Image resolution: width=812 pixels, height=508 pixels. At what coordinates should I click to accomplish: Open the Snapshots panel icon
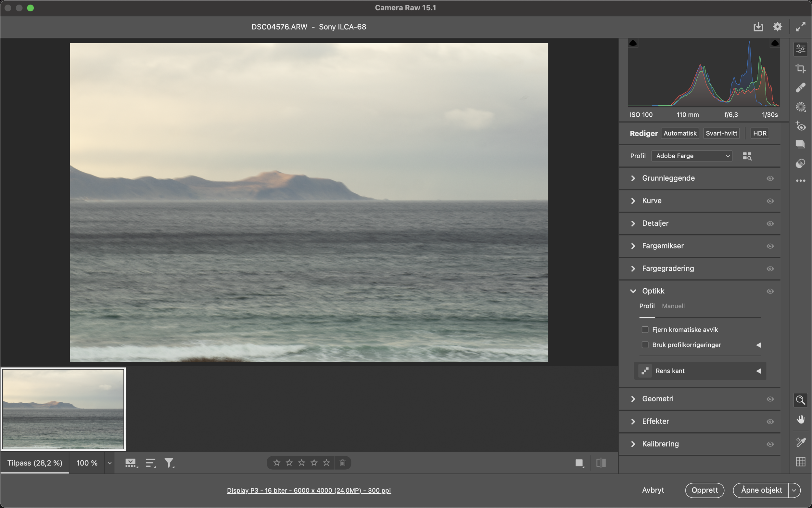[x=801, y=145]
